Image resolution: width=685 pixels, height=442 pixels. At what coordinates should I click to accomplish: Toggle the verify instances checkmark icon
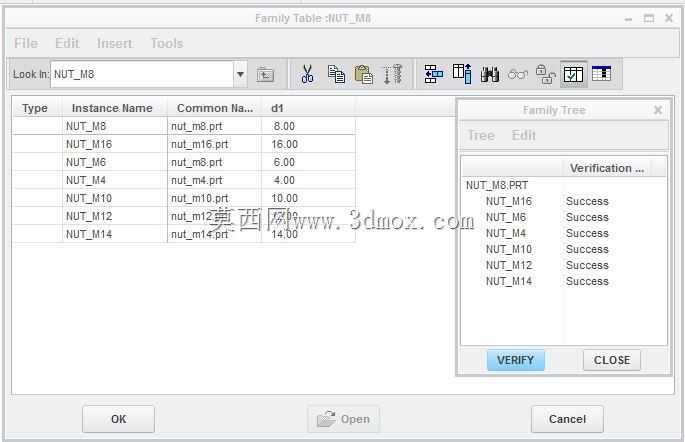573,74
